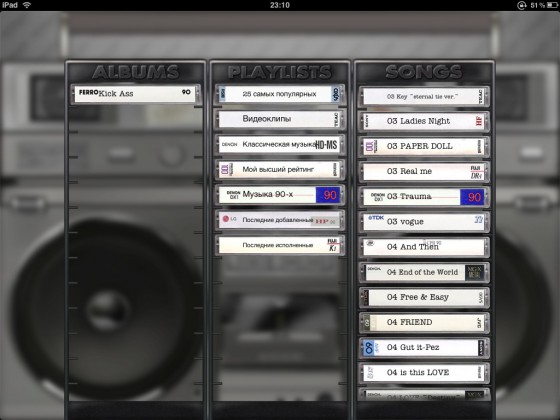The image size is (560, 420).
Task: Open the Видеоклипы playlist
Action: 280,119
